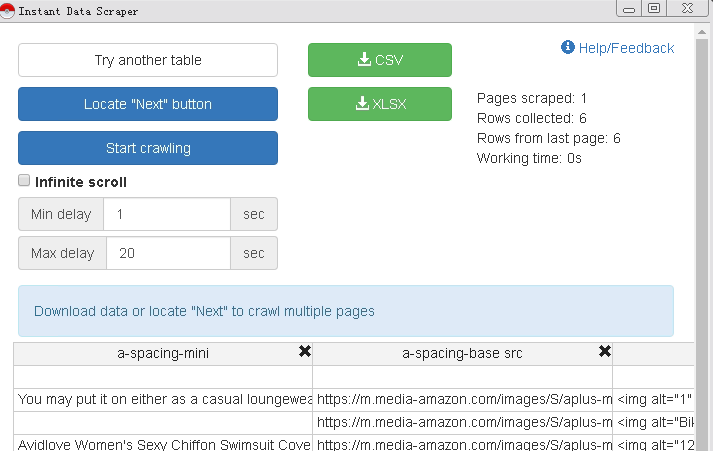713x451 pixels.
Task: Click the Instant Data Scraper pokeball icon
Action: pyautogui.click(x=7, y=10)
